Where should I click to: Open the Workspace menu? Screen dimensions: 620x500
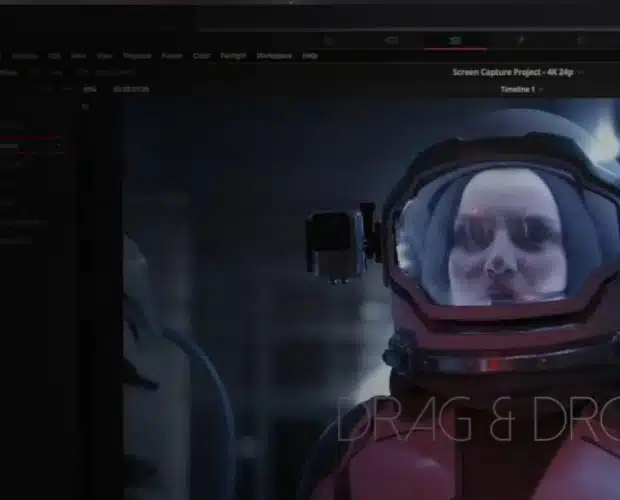click(x=274, y=56)
